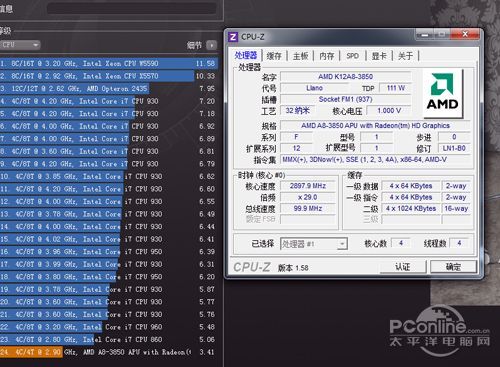
Task: Open the CPU dropdown in benchmark panel
Action: point(20,45)
